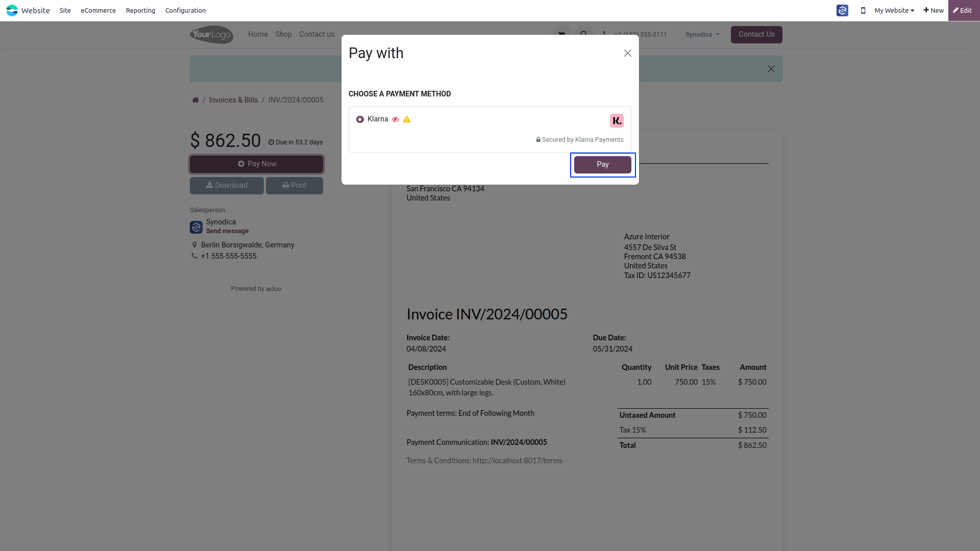
Task: Click the Tax 15% row label
Action: click(632, 430)
